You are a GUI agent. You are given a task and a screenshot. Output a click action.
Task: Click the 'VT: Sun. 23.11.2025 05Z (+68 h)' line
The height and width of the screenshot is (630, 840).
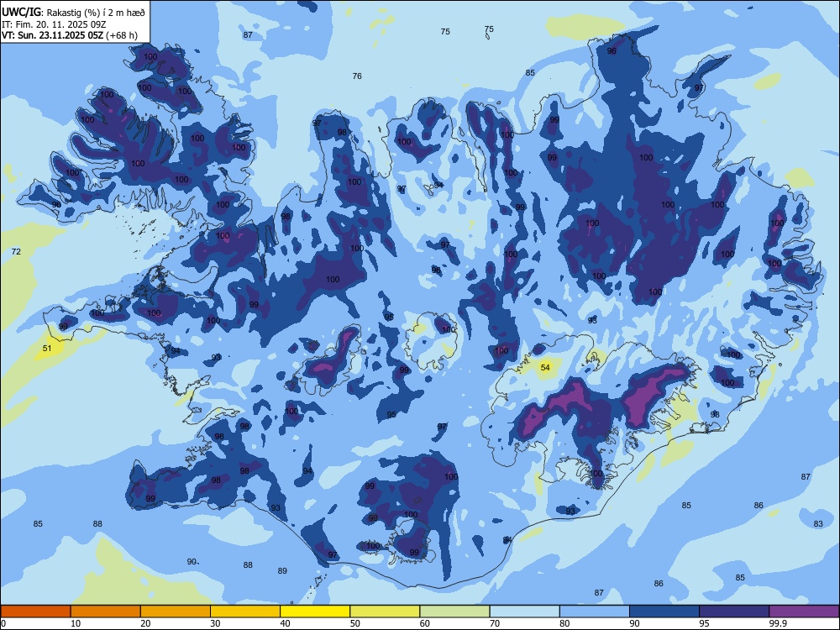[70, 36]
